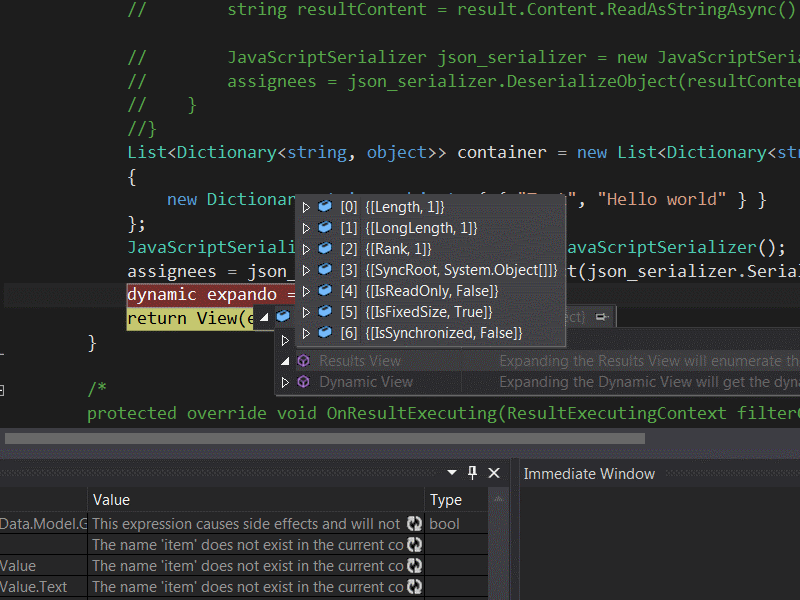
Task: Expand element [3] SyncRoot node
Action: [x=306, y=270]
